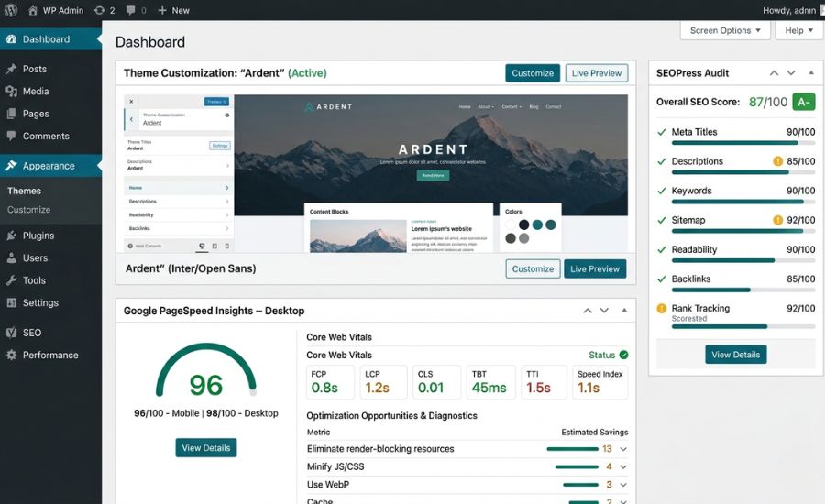
Task: Select Dashboard in the sidebar menu
Action: pos(51,39)
